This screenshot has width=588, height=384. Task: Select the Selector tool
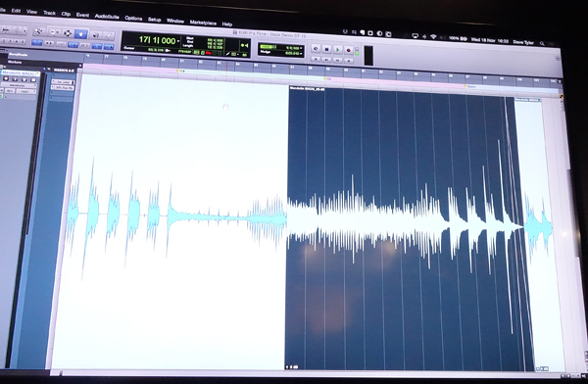coord(68,33)
